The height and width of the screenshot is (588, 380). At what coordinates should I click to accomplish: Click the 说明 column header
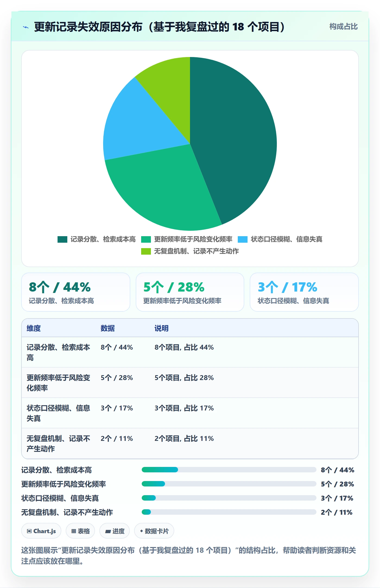[x=161, y=328]
